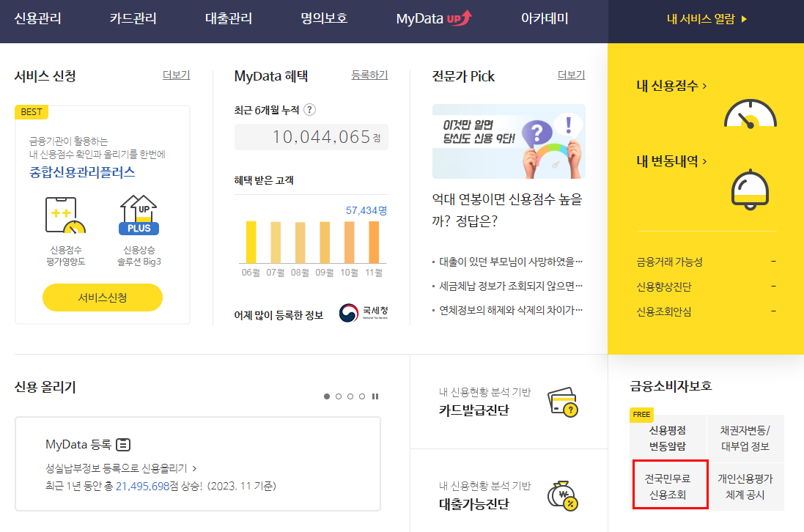Open article 세금체납 정보가 조회되지 않으면
Viewport: 804px width, 532px height.
[511, 286]
